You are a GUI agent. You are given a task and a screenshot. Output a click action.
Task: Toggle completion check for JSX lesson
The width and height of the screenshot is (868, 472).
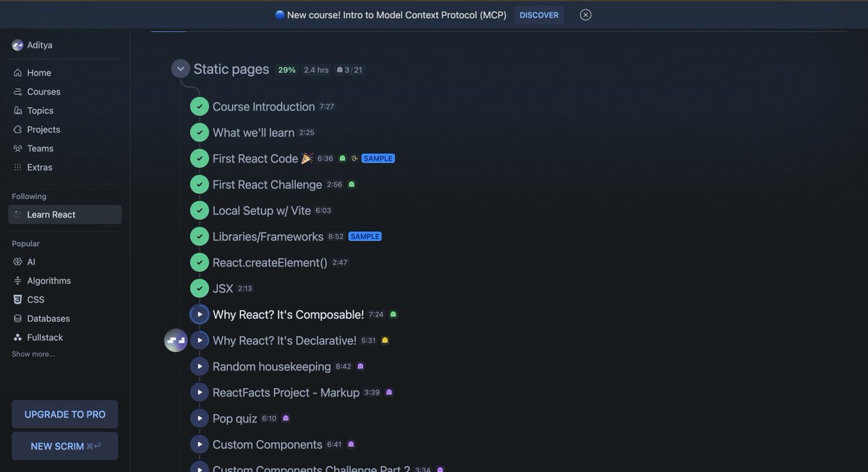coord(200,289)
